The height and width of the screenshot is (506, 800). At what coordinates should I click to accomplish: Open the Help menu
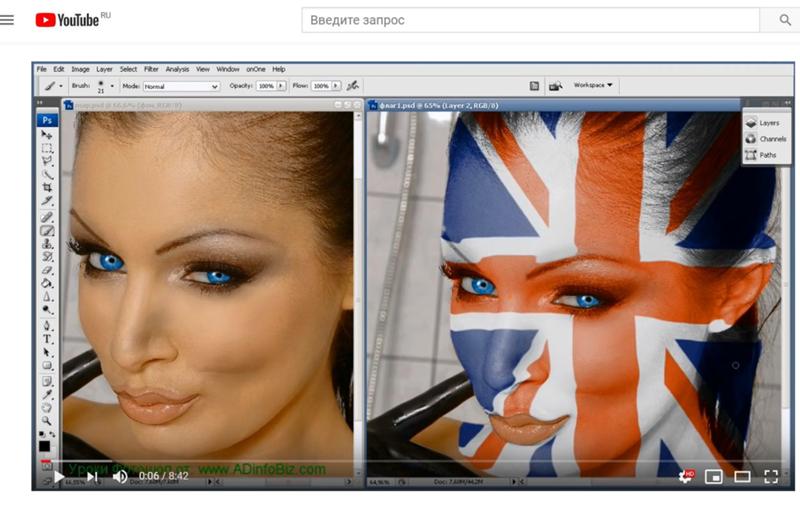279,69
